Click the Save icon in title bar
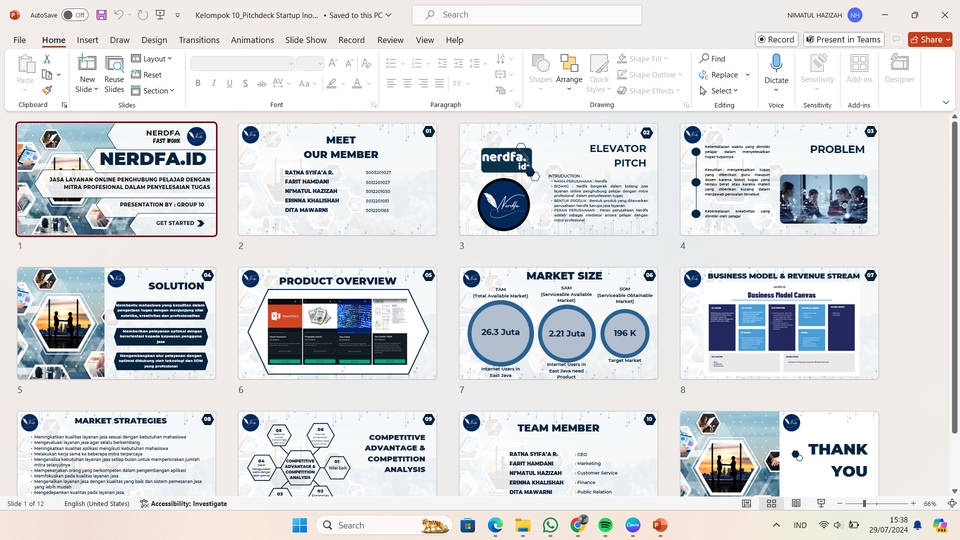The height and width of the screenshot is (540, 960). pyautogui.click(x=102, y=15)
